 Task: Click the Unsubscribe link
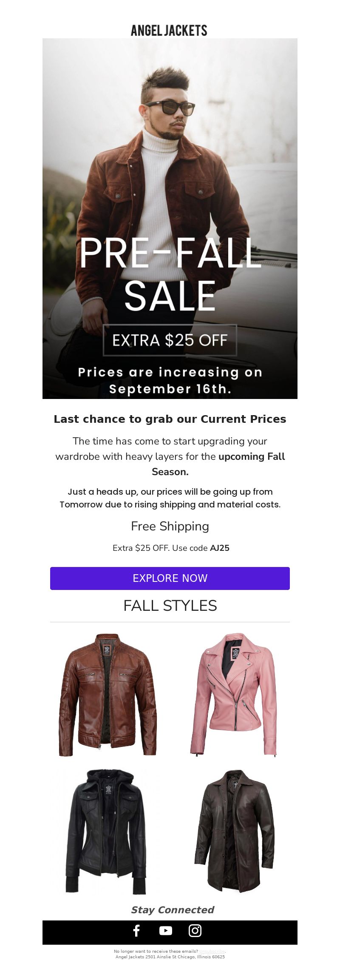tap(212, 951)
